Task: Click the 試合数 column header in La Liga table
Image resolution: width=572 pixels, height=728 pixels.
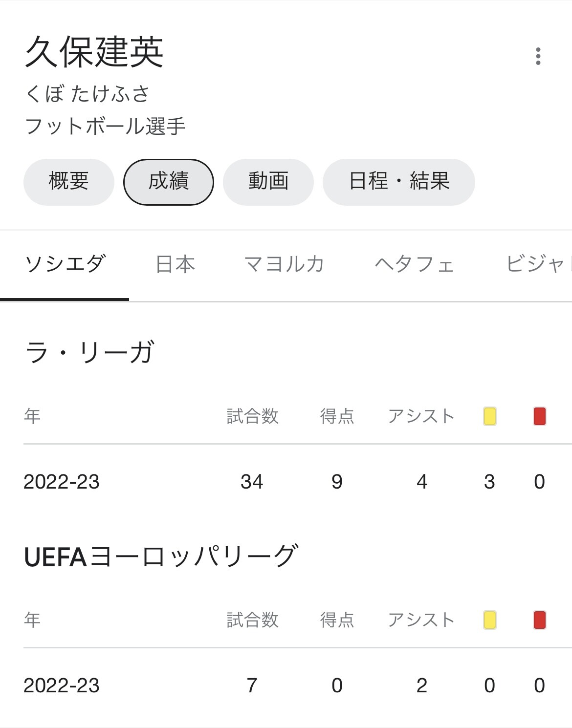Action: coord(252,416)
